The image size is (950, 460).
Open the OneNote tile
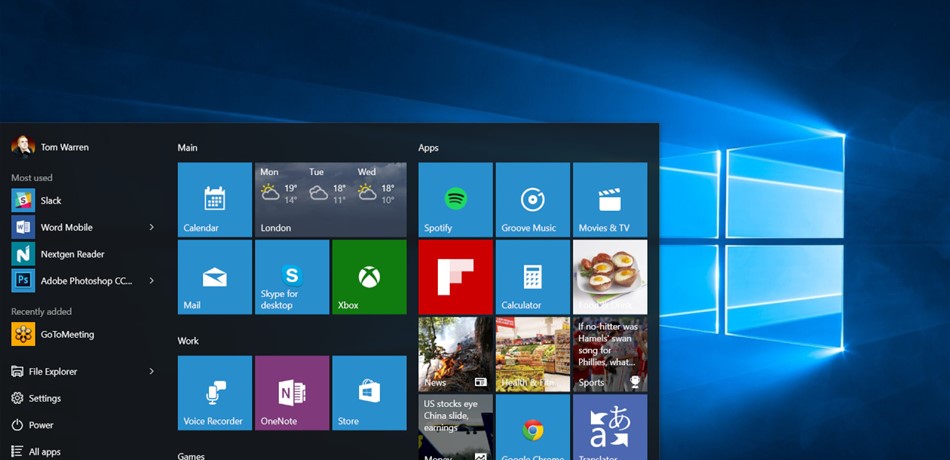tap(292, 393)
